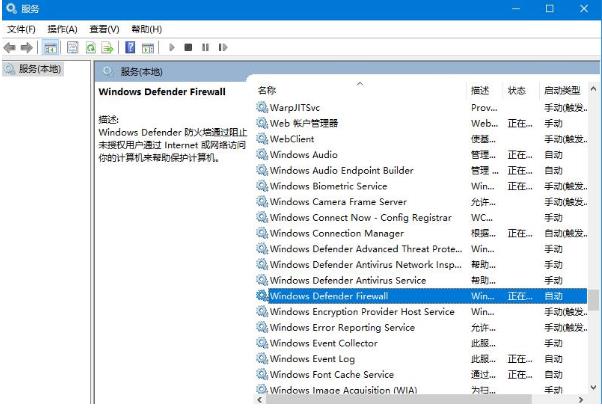Click the horizontal scrollbar left arrow
Image resolution: width=602 pixels, height=411 pixels.
[x=260, y=399]
